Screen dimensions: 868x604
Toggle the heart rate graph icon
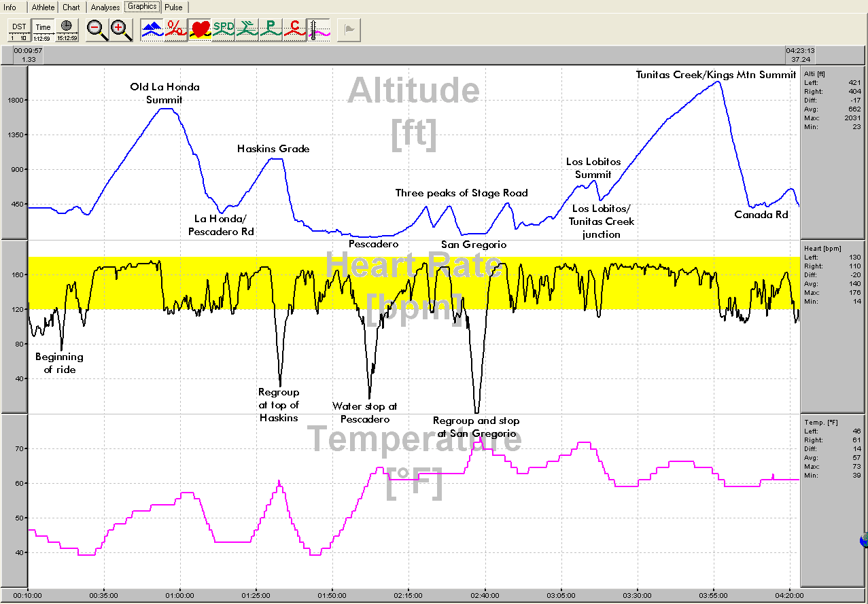[x=200, y=30]
